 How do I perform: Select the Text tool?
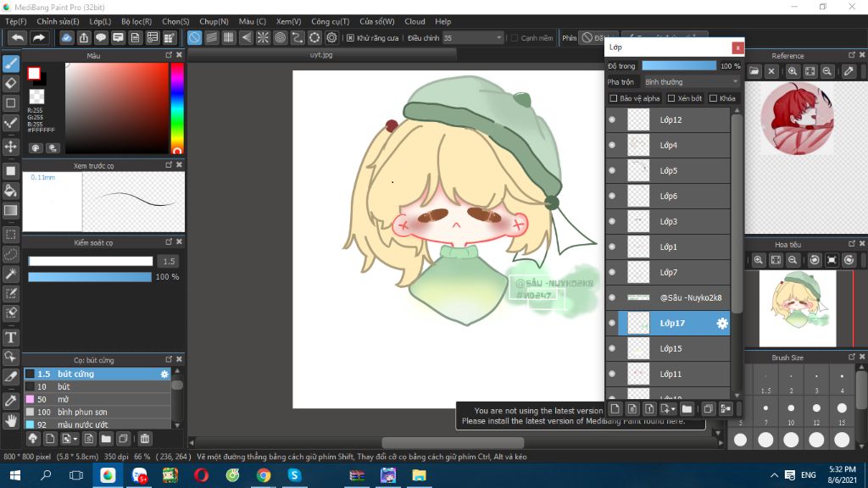click(10, 337)
